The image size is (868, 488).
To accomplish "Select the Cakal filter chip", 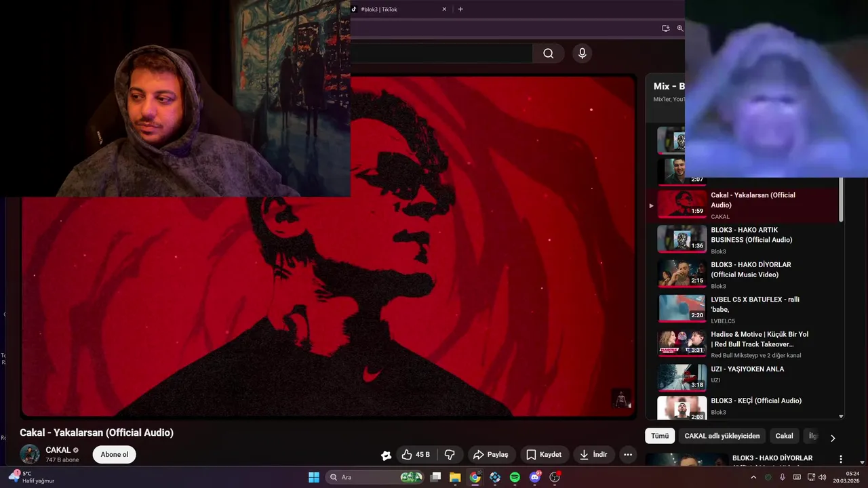I will [x=784, y=436].
